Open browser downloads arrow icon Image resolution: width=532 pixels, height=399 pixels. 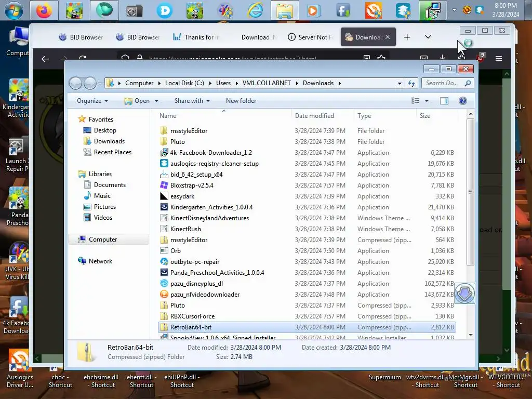(442, 58)
